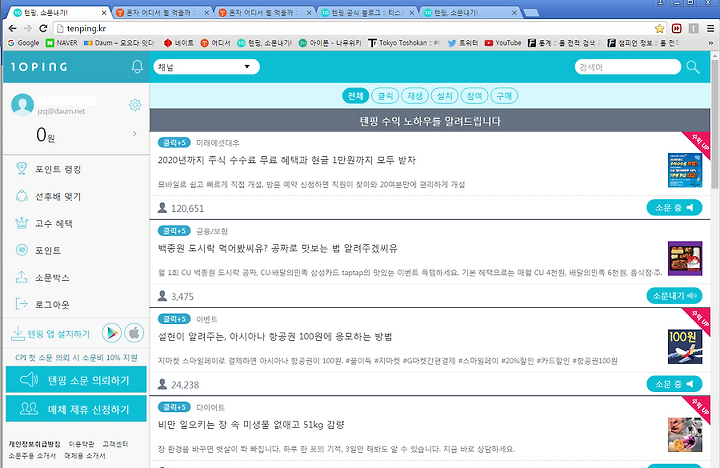Open the 포인트 sidebar menu item
720x468 pixels.
click(x=38, y=250)
